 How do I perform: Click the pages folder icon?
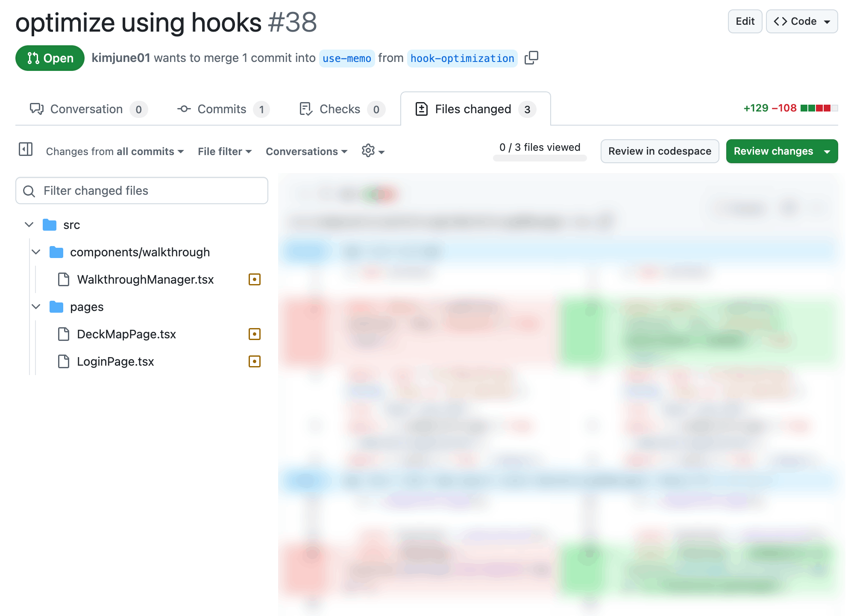coord(56,307)
